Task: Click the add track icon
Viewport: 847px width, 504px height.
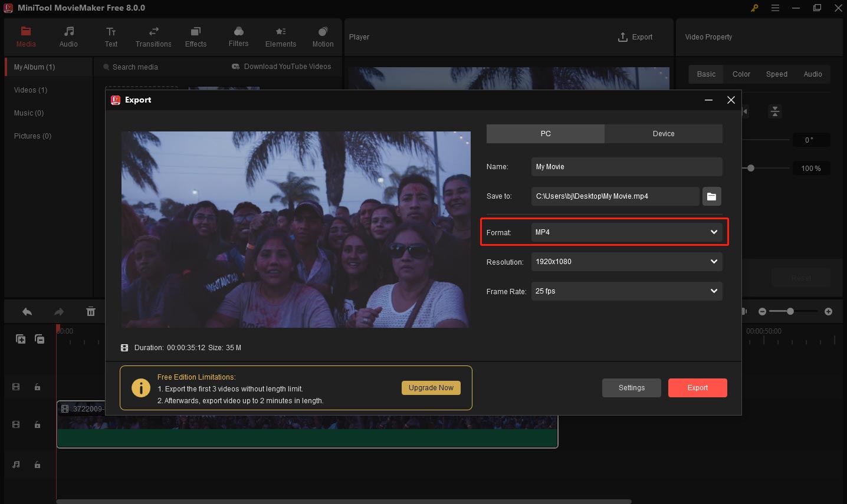Action: [x=21, y=339]
